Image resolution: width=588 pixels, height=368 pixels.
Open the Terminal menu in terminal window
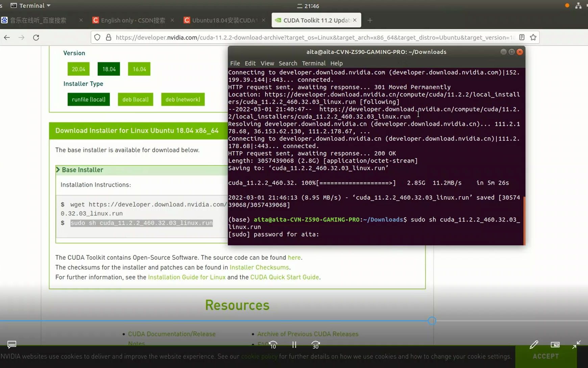[x=314, y=63]
